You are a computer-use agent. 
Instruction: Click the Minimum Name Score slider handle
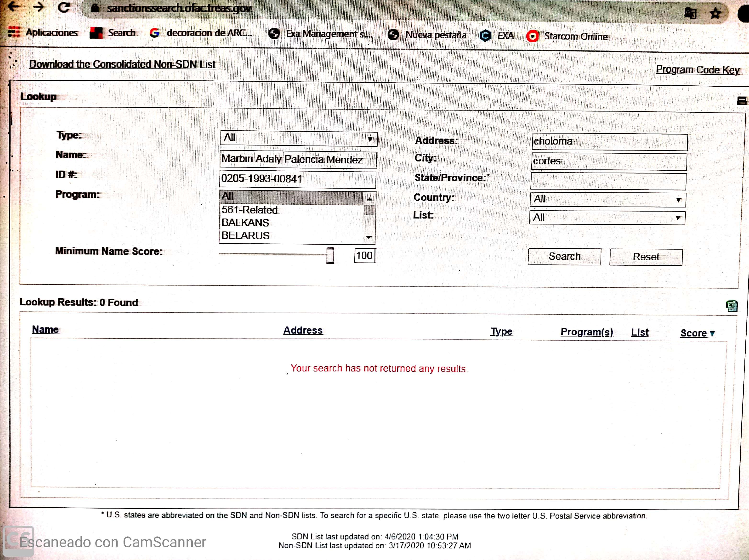(x=330, y=255)
